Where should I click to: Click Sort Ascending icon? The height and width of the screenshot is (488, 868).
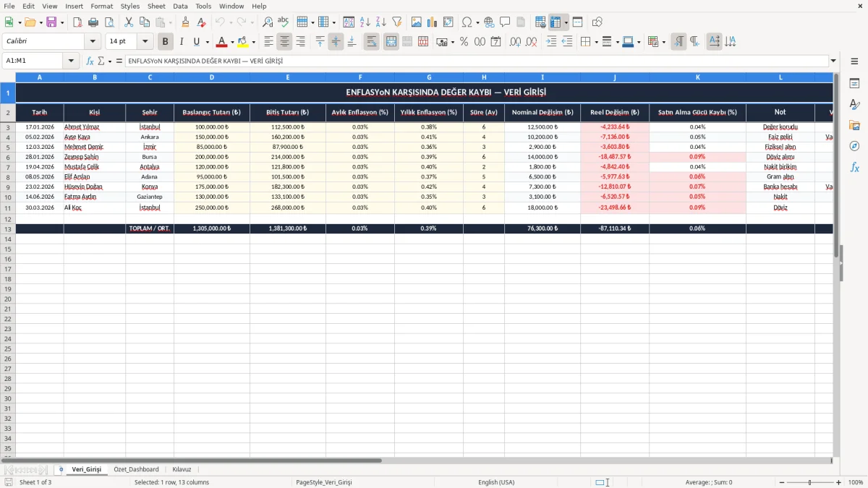point(365,22)
